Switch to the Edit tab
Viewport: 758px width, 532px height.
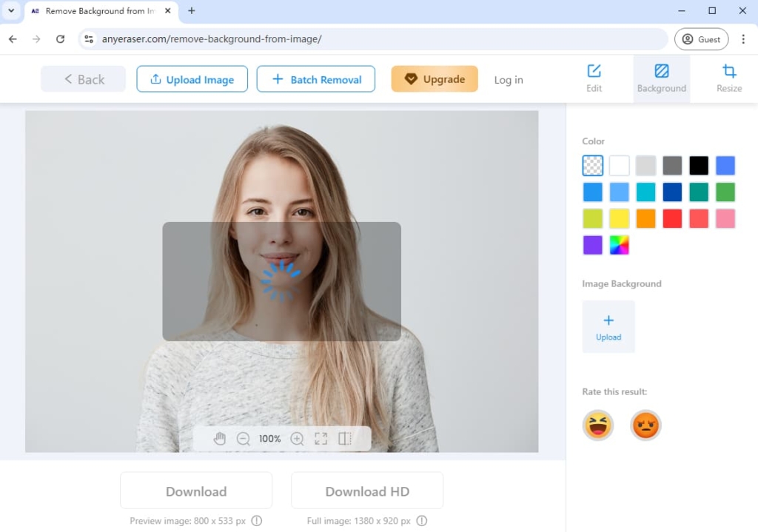point(594,78)
